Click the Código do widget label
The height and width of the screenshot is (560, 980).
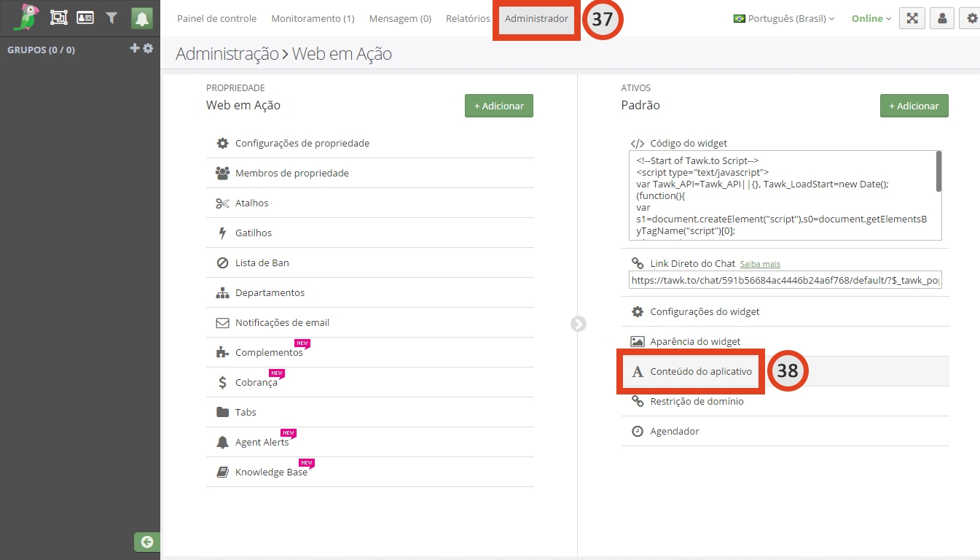point(689,143)
